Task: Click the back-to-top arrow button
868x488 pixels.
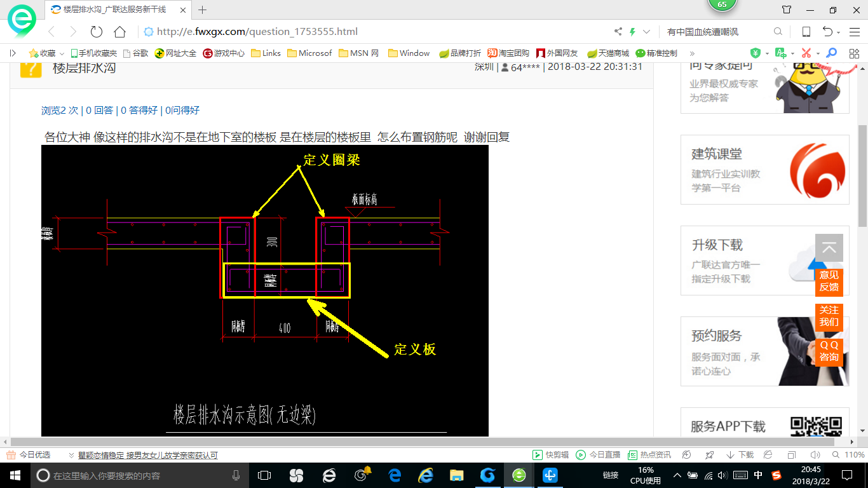Action: [x=829, y=248]
